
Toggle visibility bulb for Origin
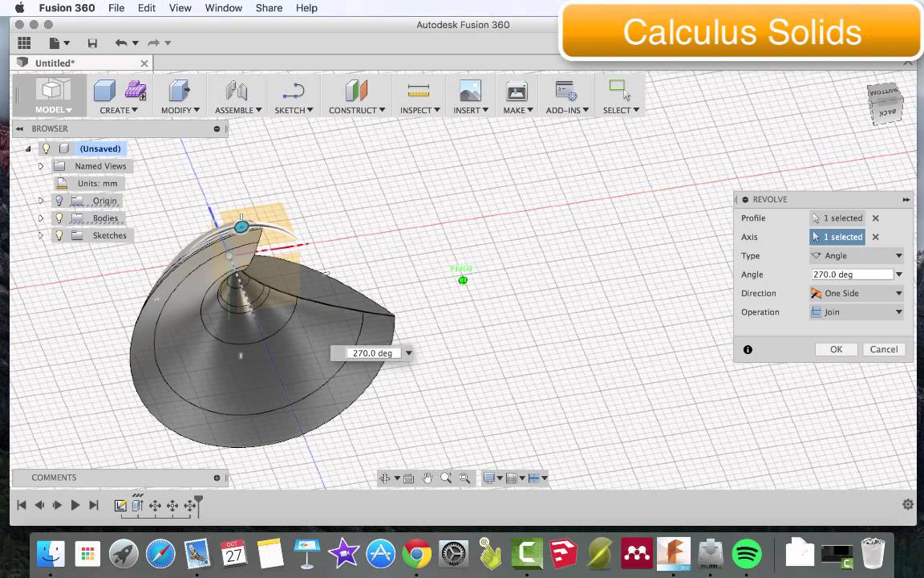coord(59,201)
